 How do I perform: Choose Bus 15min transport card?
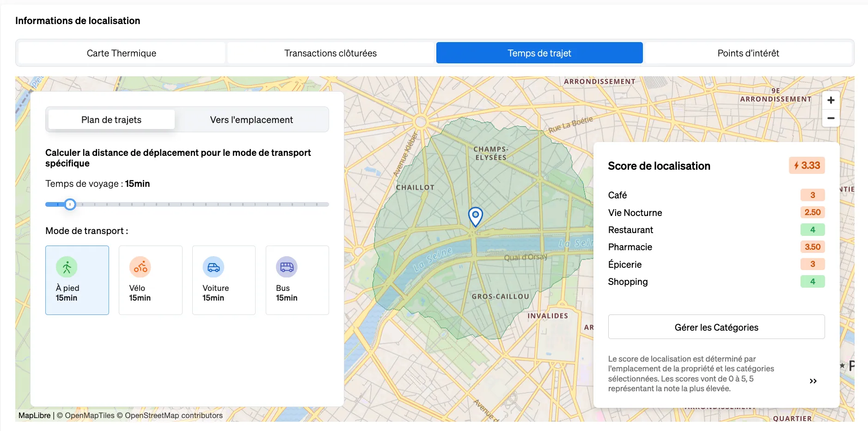297,280
